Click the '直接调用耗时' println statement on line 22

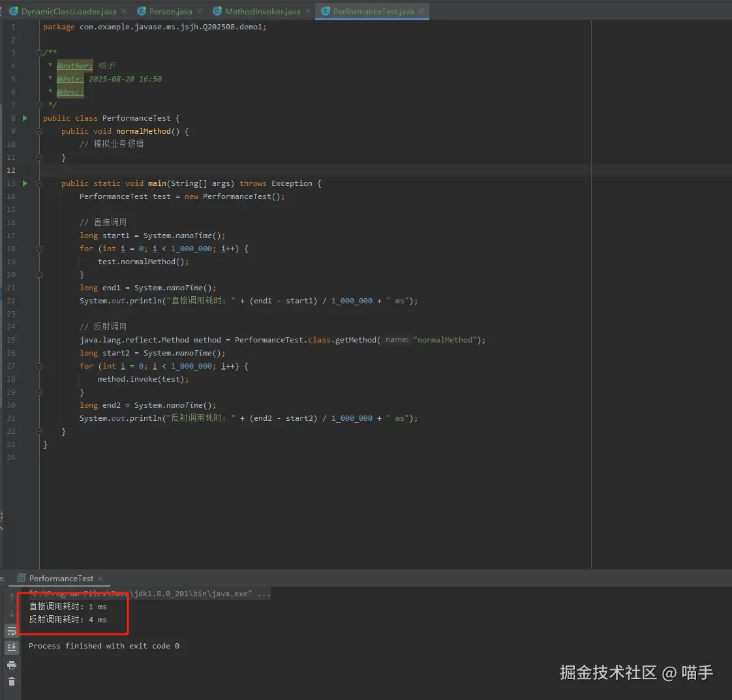pos(249,301)
